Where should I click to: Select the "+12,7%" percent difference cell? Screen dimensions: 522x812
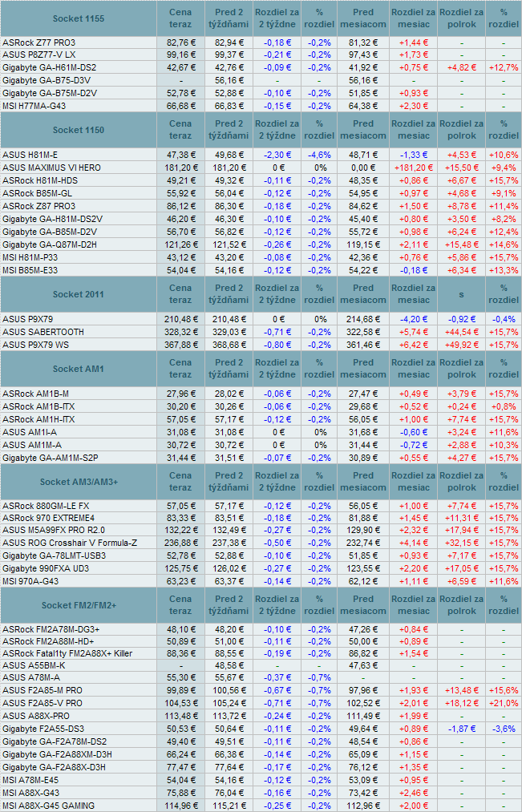[x=504, y=68]
